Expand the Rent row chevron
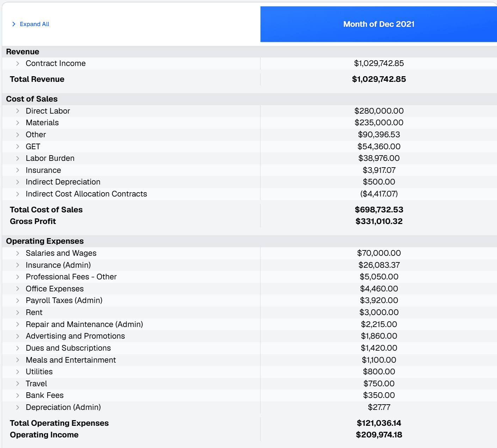Viewport: 497px width, 448px height. [x=18, y=313]
